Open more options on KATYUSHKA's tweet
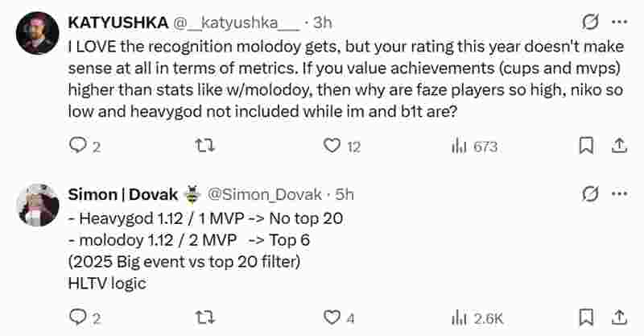Image resolution: width=644 pixels, height=336 pixels. [x=619, y=21]
